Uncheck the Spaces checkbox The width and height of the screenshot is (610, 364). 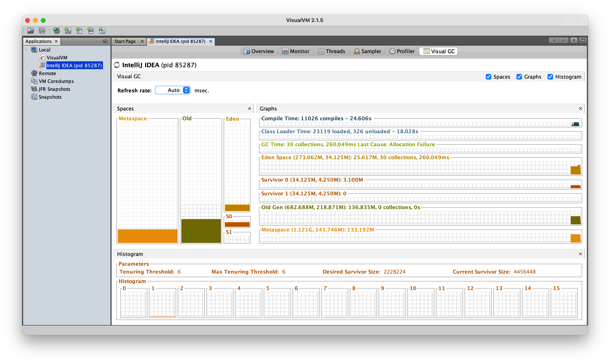[488, 77]
